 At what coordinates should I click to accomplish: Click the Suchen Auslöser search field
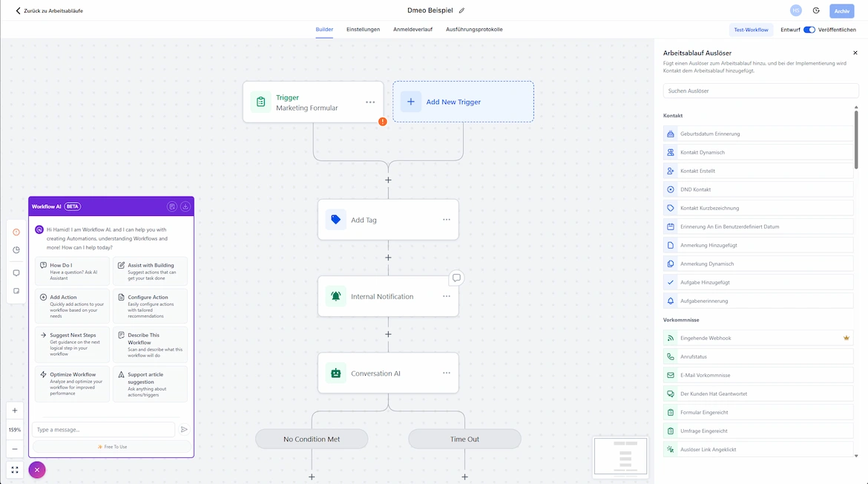[760, 91]
